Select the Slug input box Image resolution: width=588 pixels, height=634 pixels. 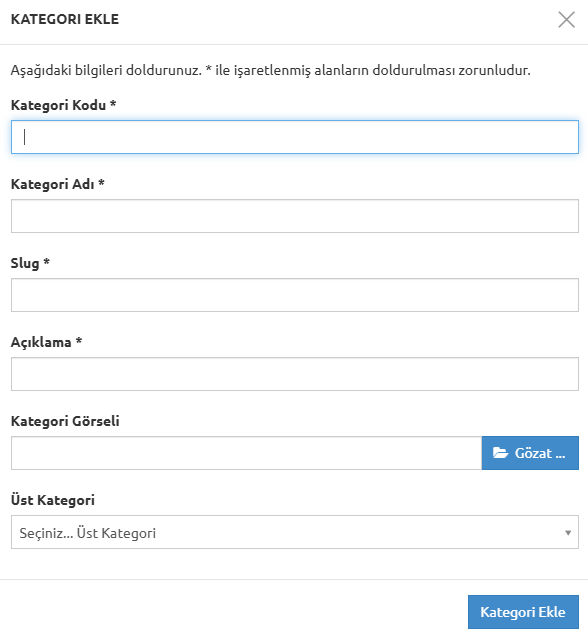click(x=295, y=295)
